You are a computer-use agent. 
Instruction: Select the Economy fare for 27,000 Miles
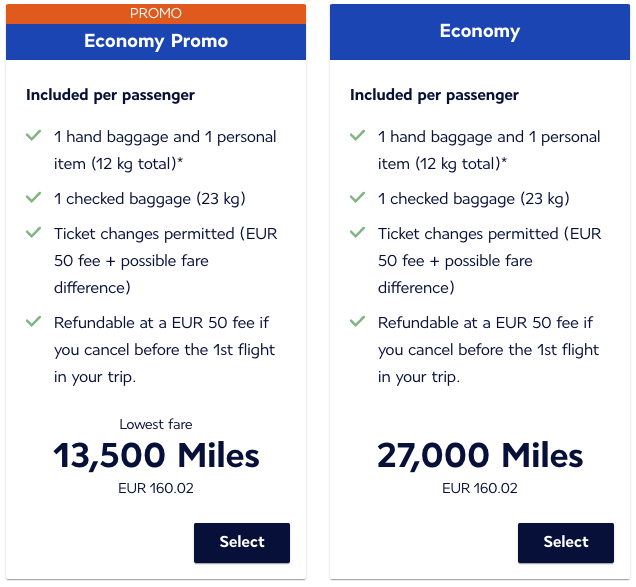coord(565,542)
